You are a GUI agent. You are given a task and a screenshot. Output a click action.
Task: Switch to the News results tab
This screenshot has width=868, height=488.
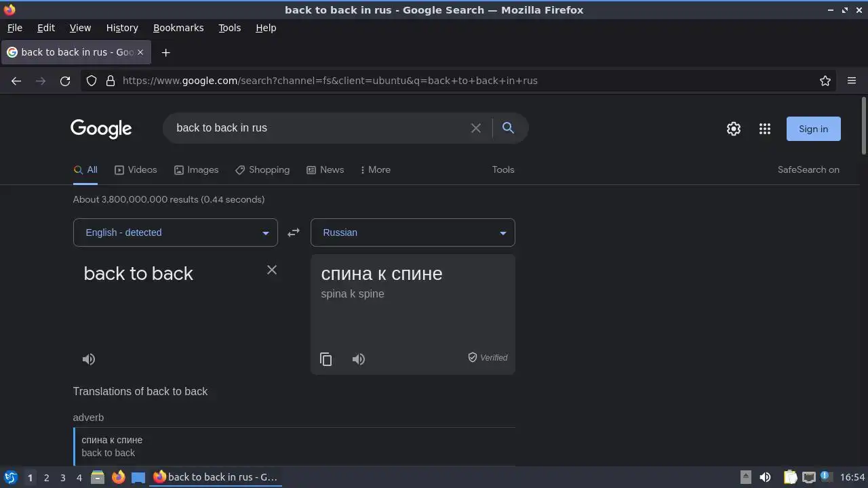(x=325, y=170)
